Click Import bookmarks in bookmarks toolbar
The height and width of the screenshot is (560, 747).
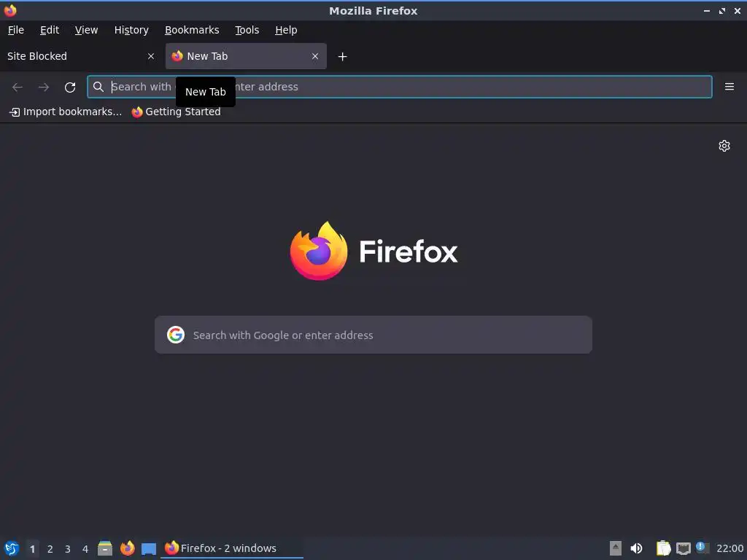66,112
